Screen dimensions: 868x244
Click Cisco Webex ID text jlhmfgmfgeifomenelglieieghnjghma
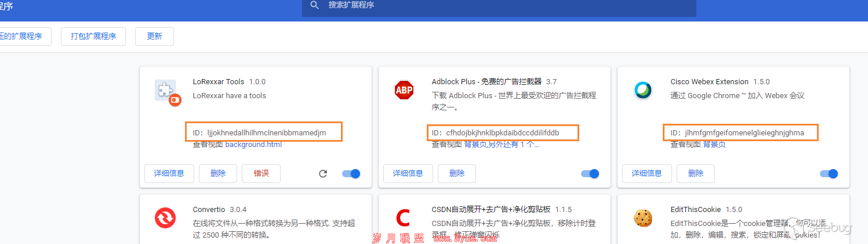tap(744, 132)
